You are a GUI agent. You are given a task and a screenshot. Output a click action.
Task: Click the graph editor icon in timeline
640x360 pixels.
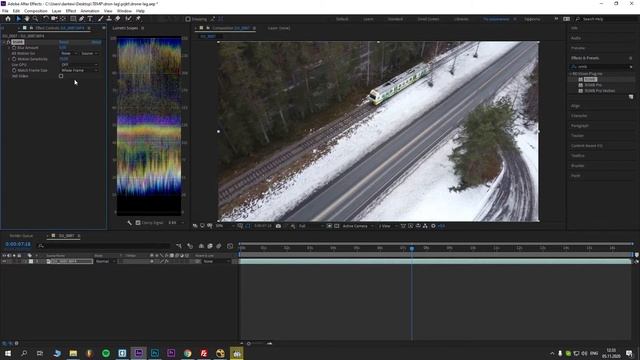(230, 246)
